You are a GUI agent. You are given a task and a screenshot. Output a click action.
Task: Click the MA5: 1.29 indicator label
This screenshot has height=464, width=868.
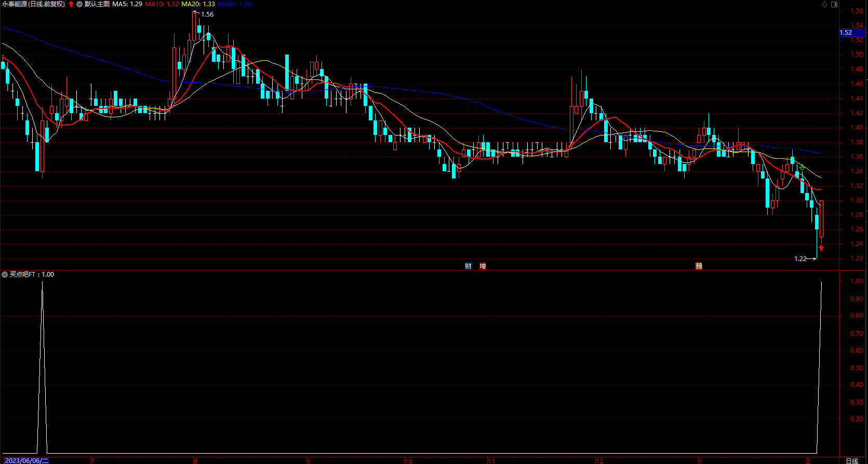click(127, 4)
